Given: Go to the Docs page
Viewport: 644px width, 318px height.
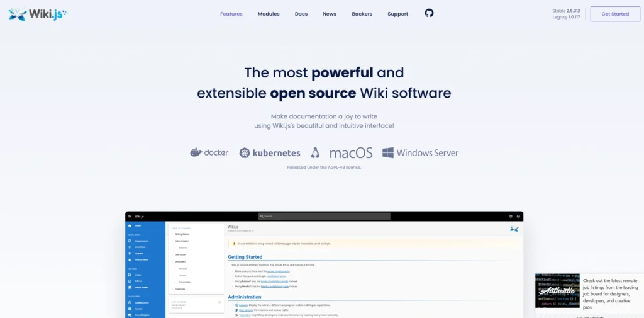Looking at the screenshot, I should click(301, 14).
